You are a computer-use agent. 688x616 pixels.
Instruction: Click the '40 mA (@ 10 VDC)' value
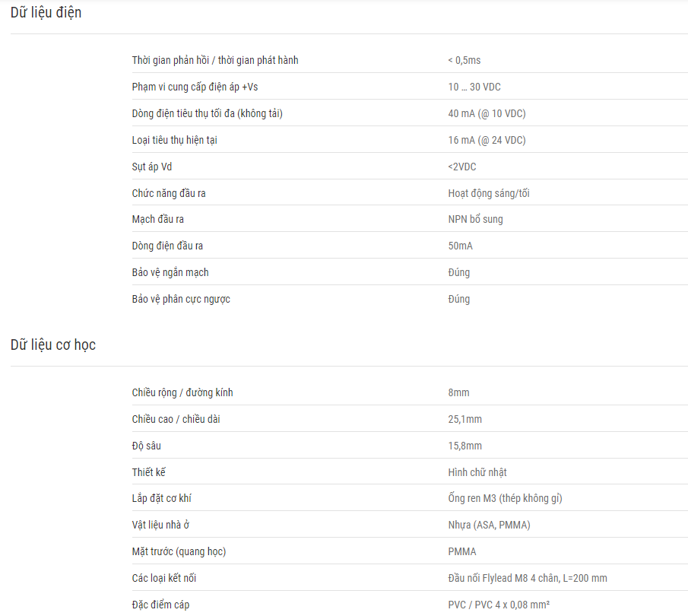point(487,114)
